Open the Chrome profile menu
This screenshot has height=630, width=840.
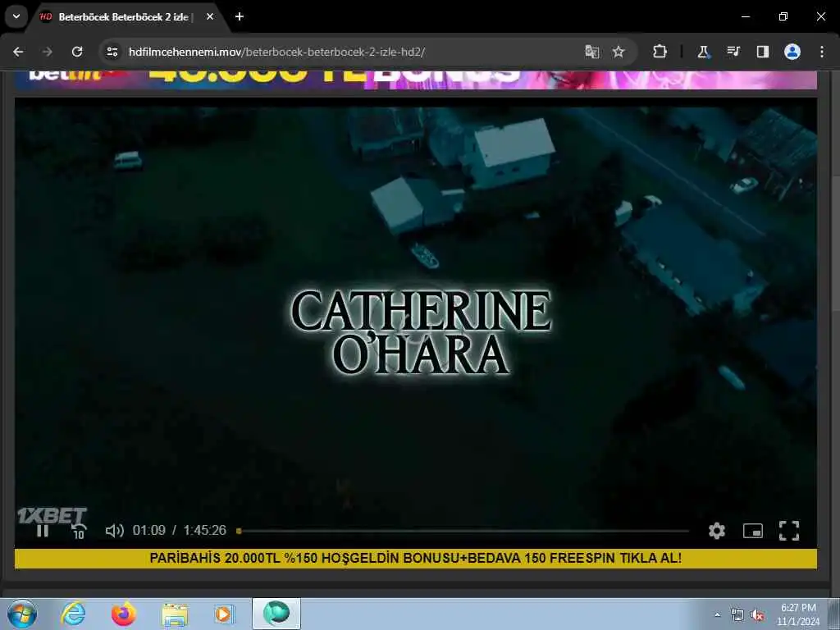point(792,52)
